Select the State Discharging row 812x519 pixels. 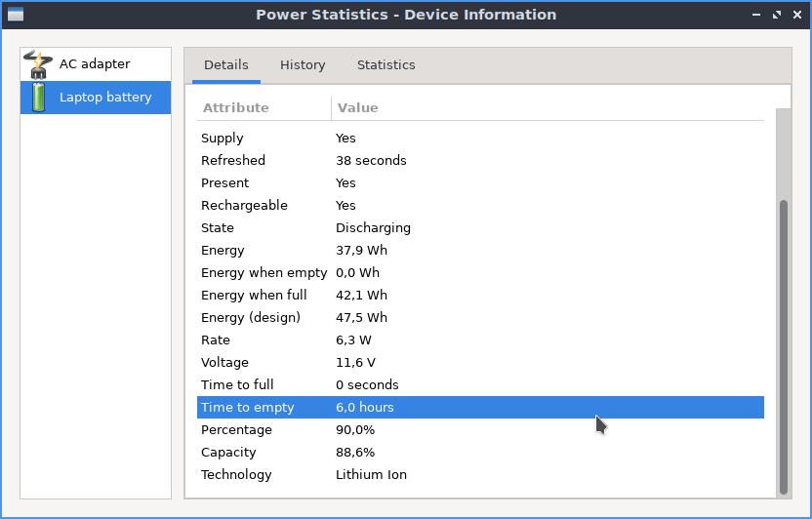pyautogui.click(x=480, y=227)
